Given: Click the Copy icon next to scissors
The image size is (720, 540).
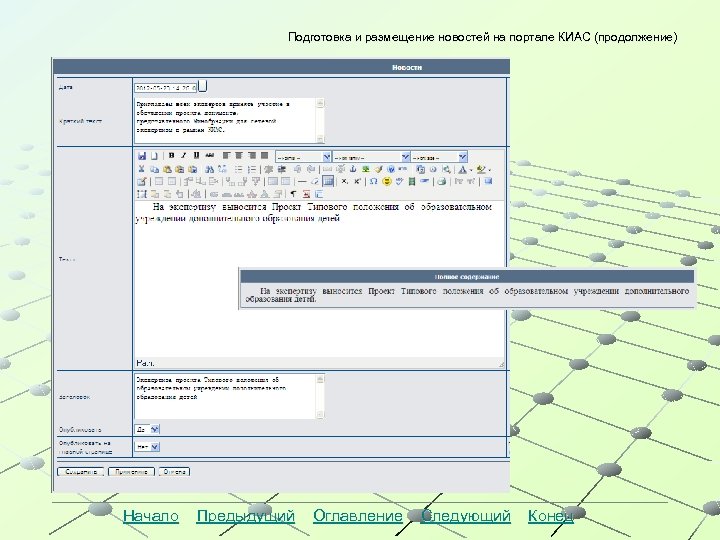Looking at the screenshot, I should coord(154,169).
